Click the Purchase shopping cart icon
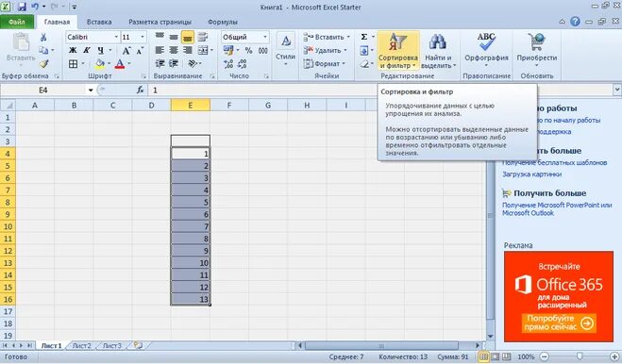622x364 pixels. click(536, 48)
